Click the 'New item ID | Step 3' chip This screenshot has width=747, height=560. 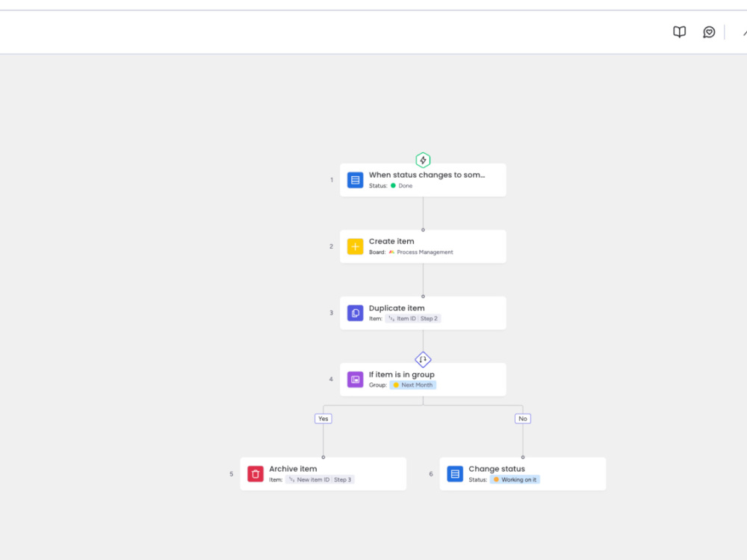[320, 479]
